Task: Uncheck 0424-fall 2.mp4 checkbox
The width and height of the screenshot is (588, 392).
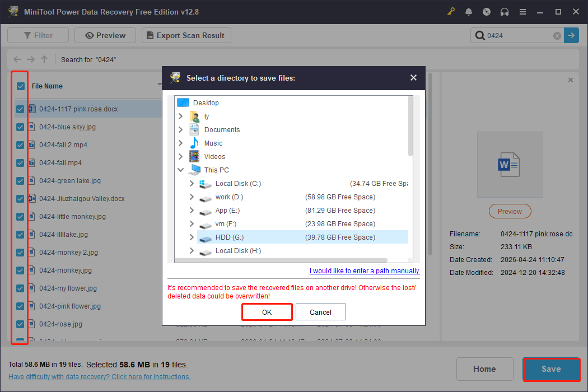Action: (20, 145)
